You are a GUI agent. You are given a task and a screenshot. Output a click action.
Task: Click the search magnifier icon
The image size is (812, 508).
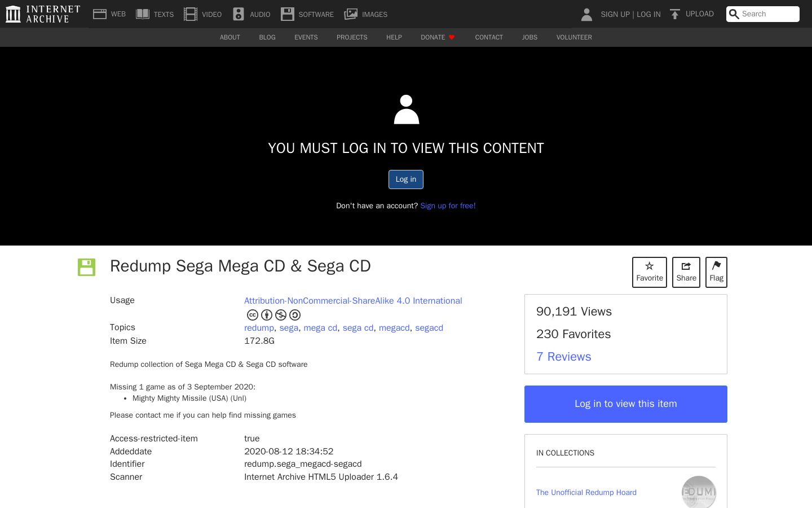pyautogui.click(x=734, y=14)
